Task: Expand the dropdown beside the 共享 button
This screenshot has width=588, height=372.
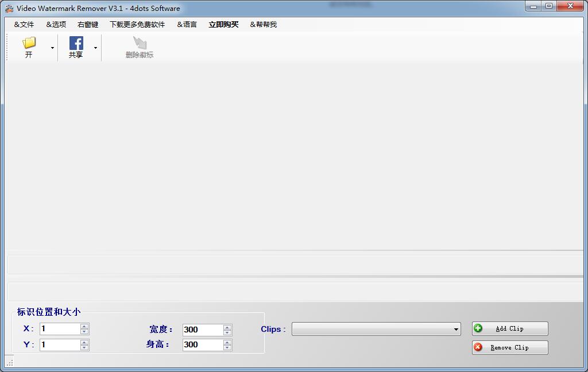Action: point(95,49)
